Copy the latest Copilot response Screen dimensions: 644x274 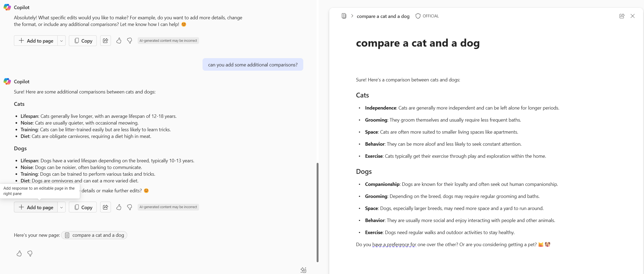point(83,207)
